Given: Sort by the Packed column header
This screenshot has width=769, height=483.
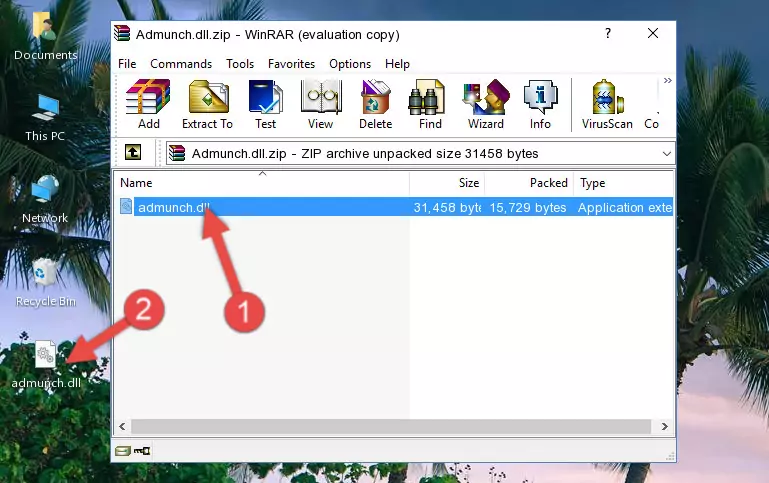Looking at the screenshot, I should coord(529,183).
